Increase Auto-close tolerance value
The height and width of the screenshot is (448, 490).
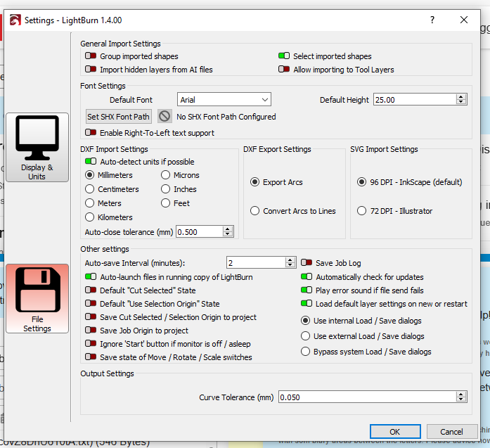coord(228,229)
